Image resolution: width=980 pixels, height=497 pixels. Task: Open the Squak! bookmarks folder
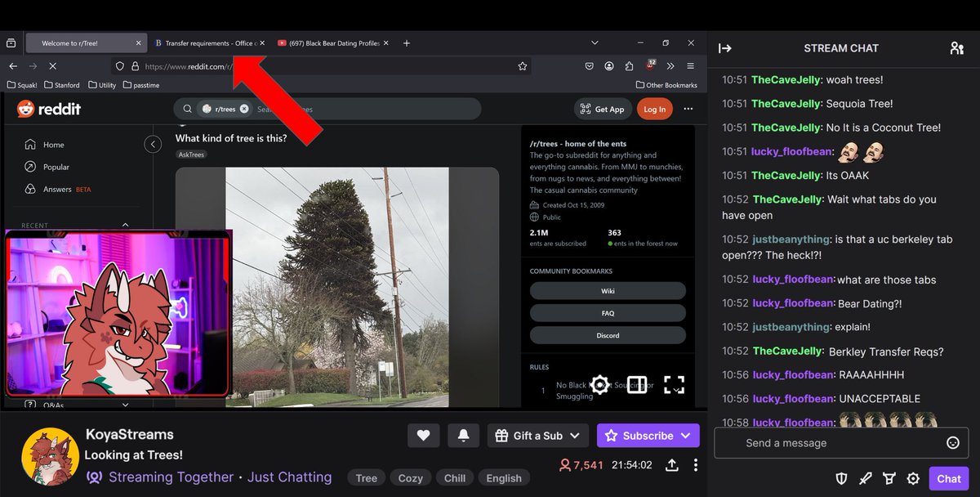(x=22, y=85)
